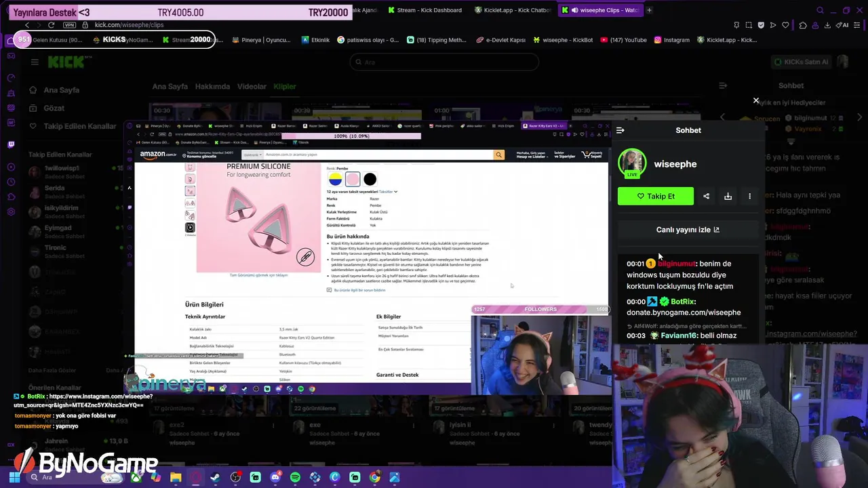The image size is (868, 488).
Task: Open Twitch in the Opera GX sidebar
Action: point(11,144)
